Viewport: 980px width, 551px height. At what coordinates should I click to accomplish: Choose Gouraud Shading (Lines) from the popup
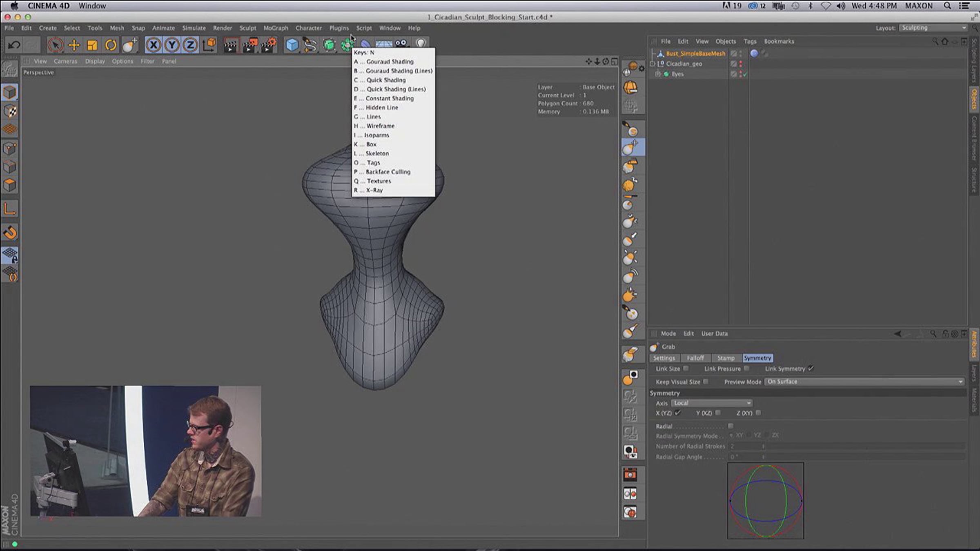pos(393,71)
